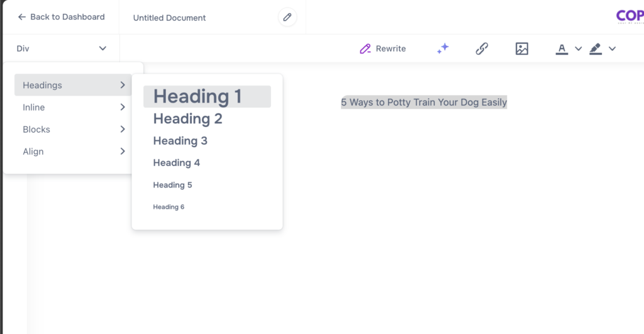Click the insert link chain icon
The height and width of the screenshot is (334, 644).
tap(482, 48)
